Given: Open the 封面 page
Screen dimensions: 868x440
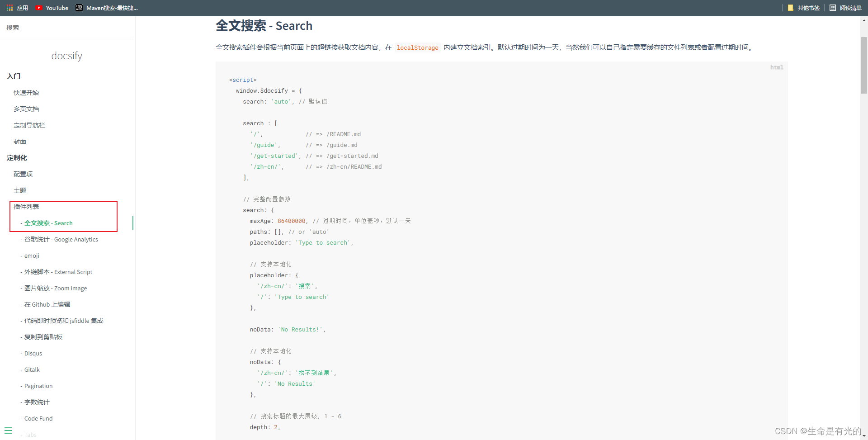Looking at the screenshot, I should tap(20, 142).
